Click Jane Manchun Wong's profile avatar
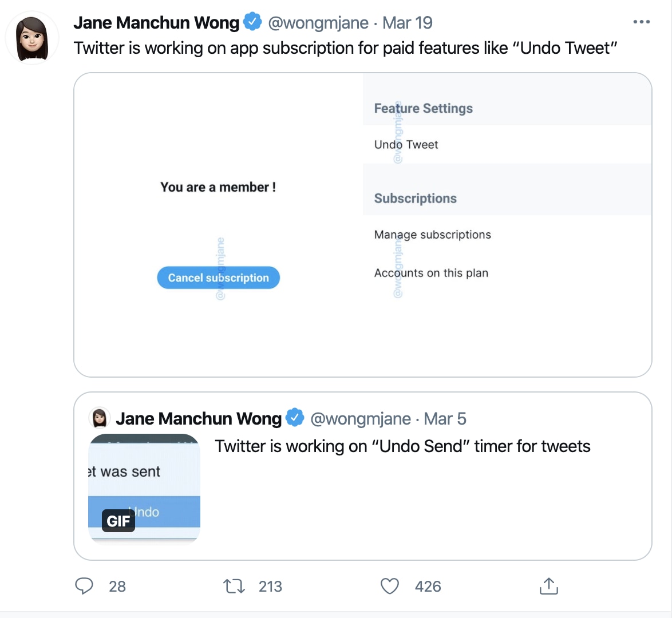Screen dimensions: 672x618 pyautogui.click(x=32, y=38)
